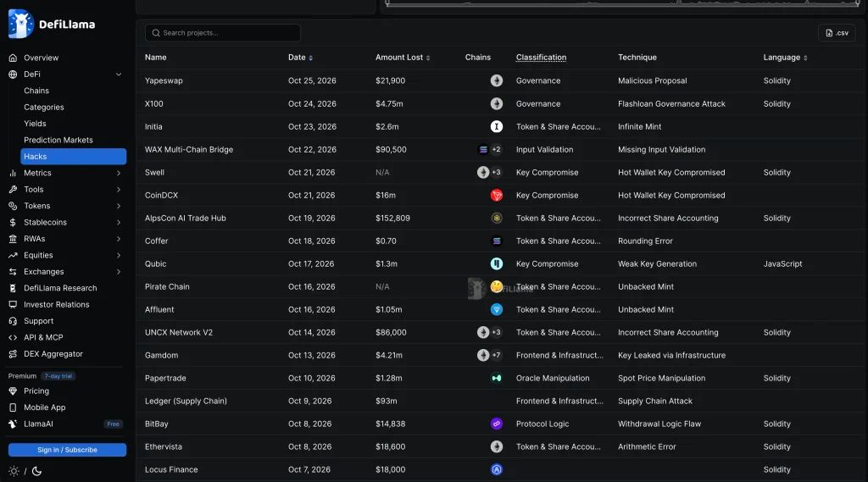Click the Stablecoins dollar icon
Image resolution: width=868 pixels, height=482 pixels.
[13, 223]
